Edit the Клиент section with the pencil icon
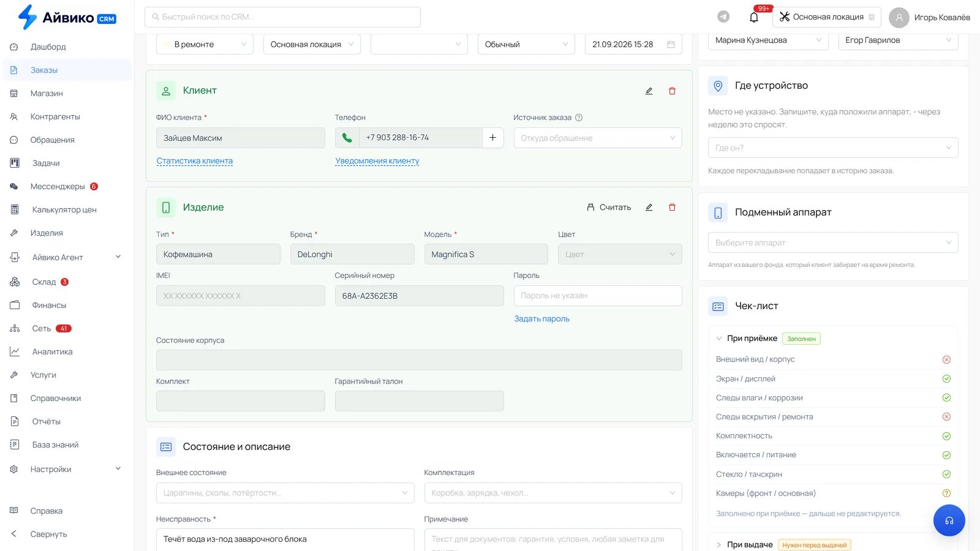 pos(649,91)
